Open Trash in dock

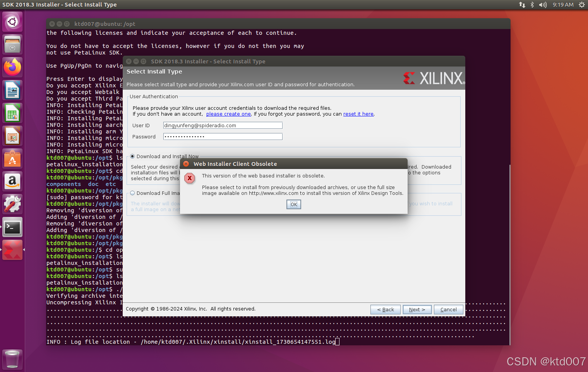pyautogui.click(x=12, y=359)
